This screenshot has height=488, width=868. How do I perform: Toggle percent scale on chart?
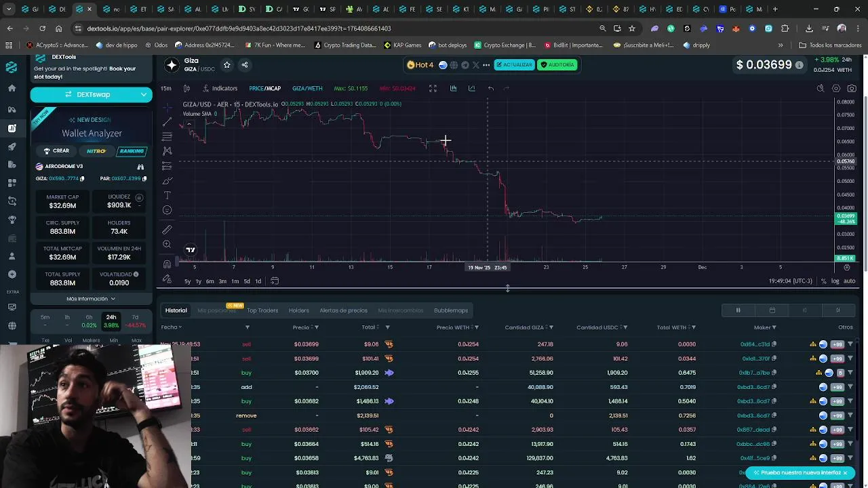pos(824,281)
